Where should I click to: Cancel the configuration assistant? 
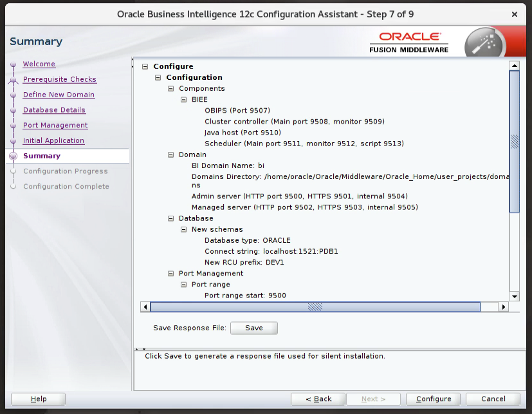pyautogui.click(x=493, y=399)
